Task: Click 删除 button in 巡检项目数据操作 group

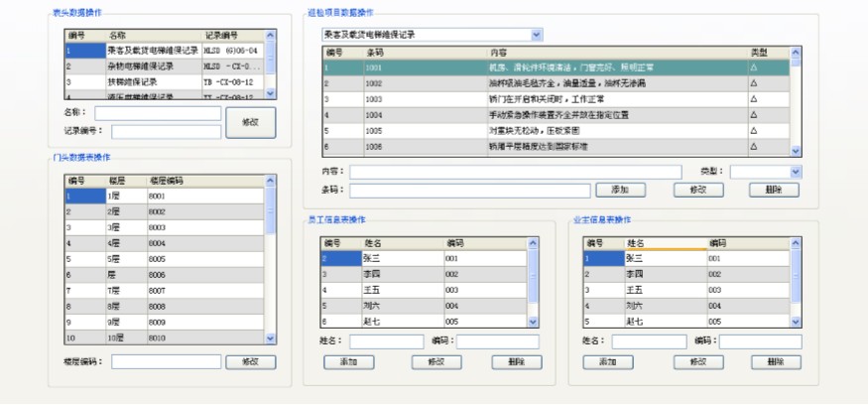Action: [x=774, y=190]
